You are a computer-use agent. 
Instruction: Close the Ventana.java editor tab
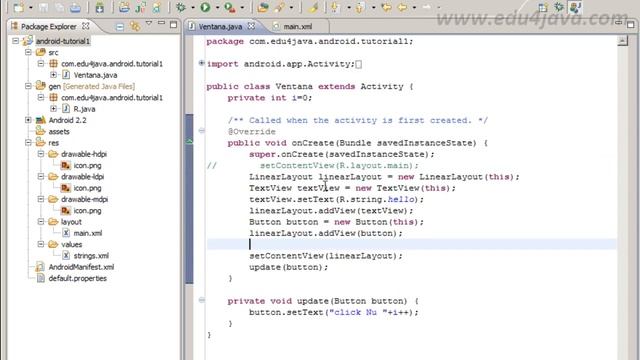(x=251, y=26)
